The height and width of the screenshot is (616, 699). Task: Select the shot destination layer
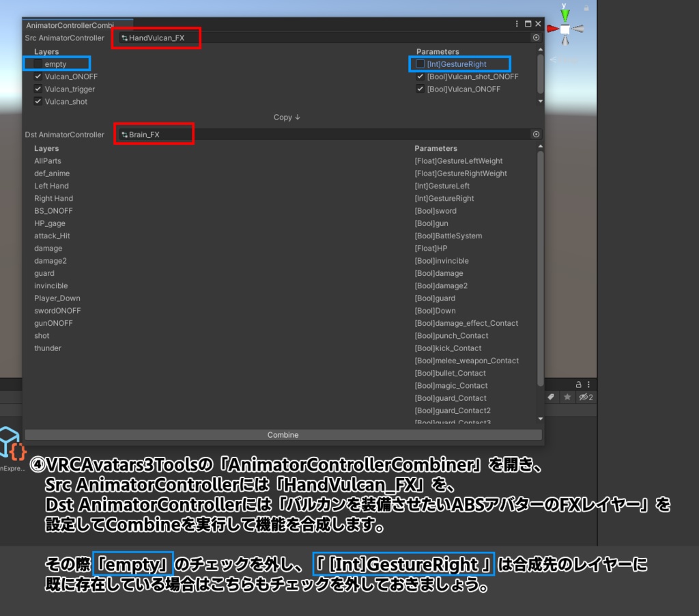tap(42, 336)
